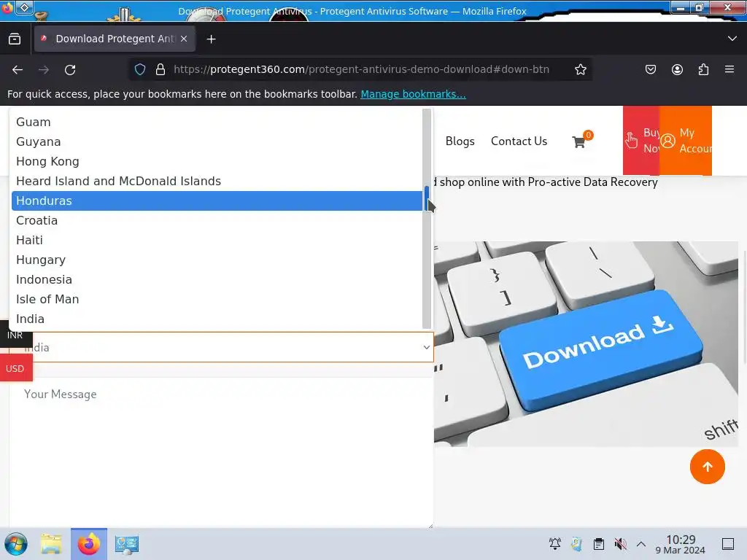Viewport: 747px width, 560px height.
Task: Open the tracking protection shield
Action: pyautogui.click(x=139, y=69)
